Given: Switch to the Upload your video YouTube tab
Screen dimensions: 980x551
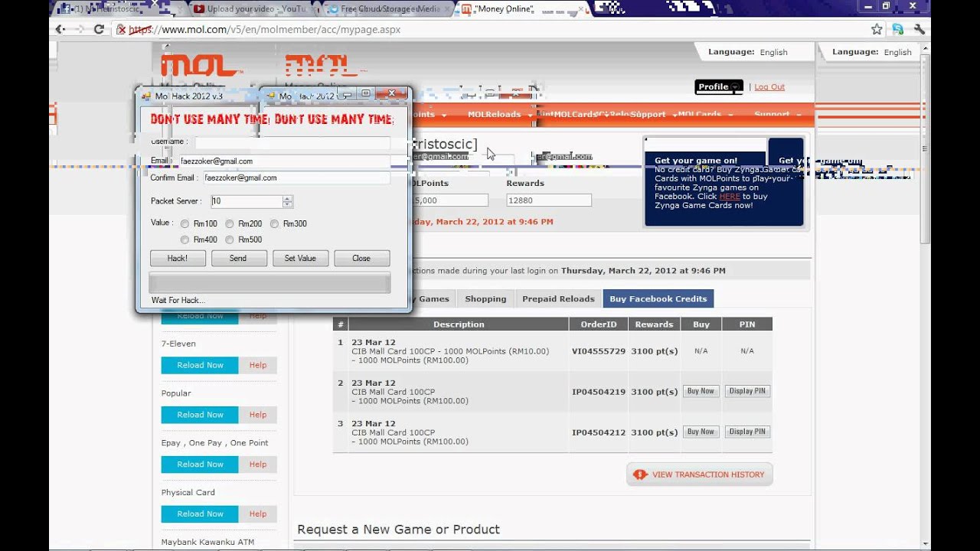Looking at the screenshot, I should (250, 9).
